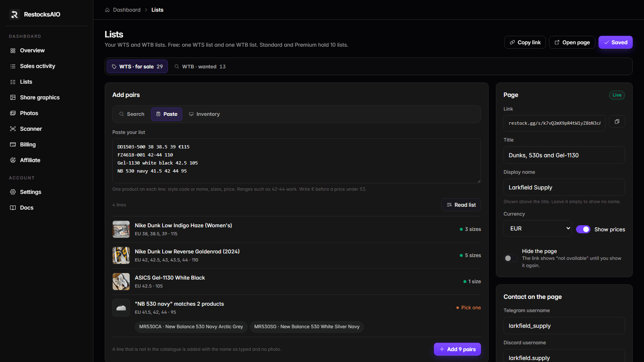This screenshot has height=362, width=644.
Task: Open Lists via its sidebar icon
Action: pyautogui.click(x=13, y=82)
